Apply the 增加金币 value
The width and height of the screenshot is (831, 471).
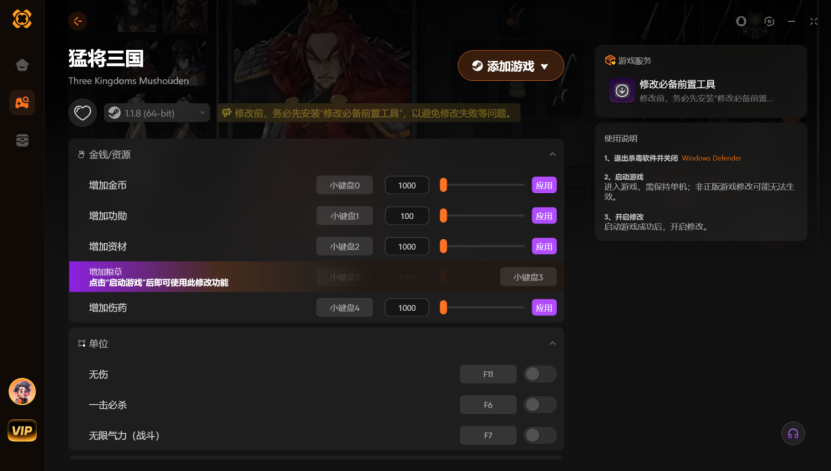[x=544, y=185]
